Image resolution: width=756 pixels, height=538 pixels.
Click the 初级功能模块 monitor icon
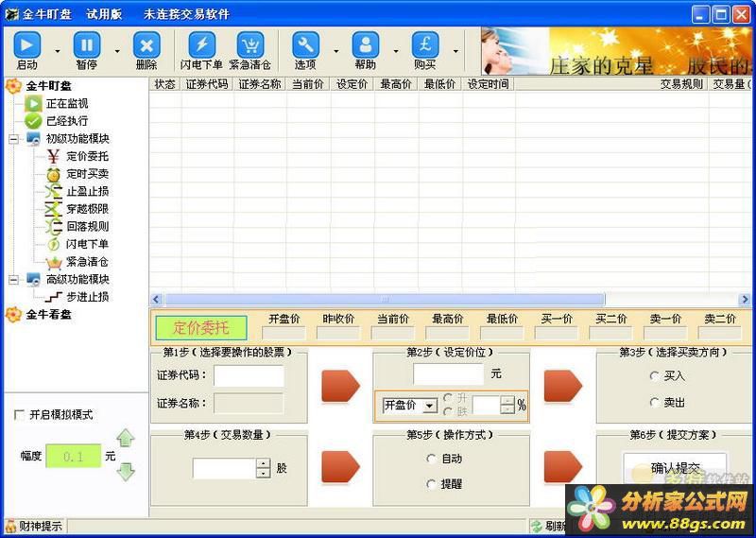point(33,139)
